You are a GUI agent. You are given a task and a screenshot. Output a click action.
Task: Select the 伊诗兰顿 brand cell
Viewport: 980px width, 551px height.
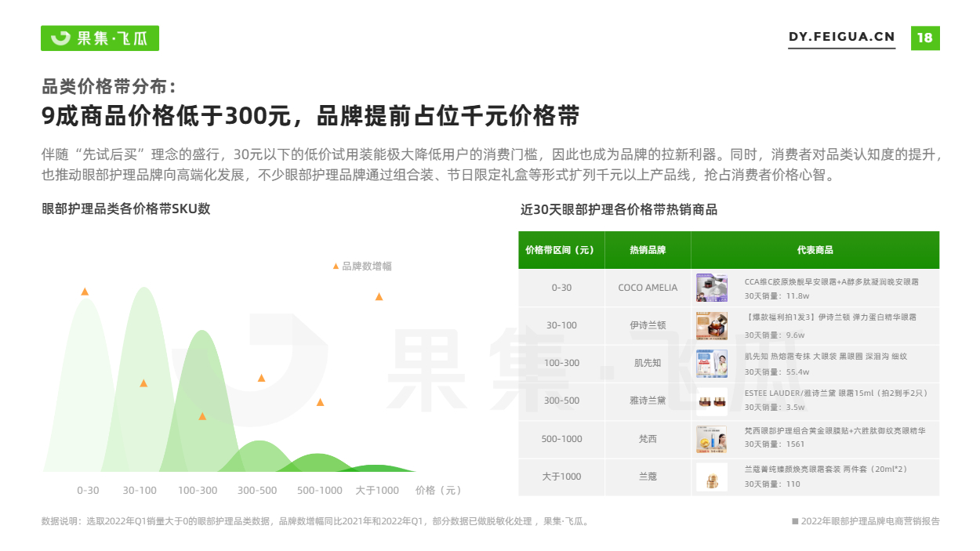(x=648, y=325)
